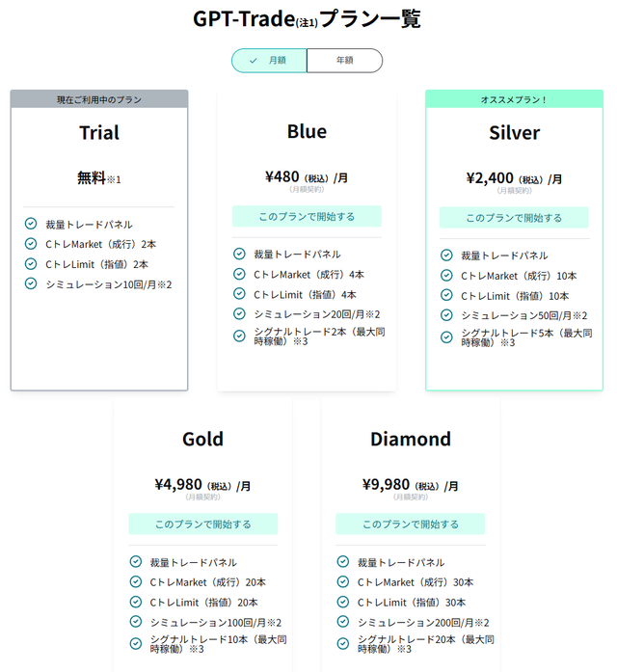
Task: Click the check icon next to Silver シミュレーション50回/月
Action: [x=446, y=315]
